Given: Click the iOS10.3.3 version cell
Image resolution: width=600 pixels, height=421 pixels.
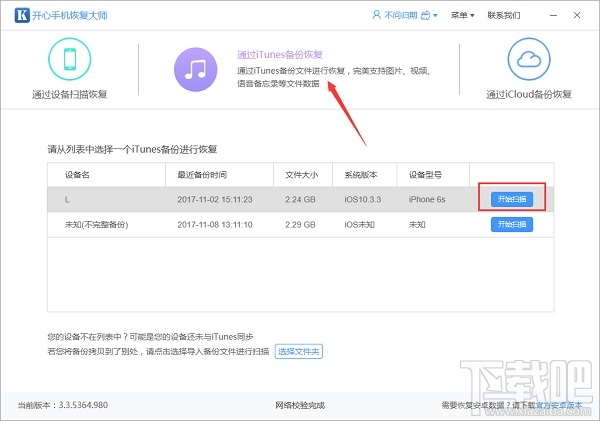Looking at the screenshot, I should coord(363,199).
